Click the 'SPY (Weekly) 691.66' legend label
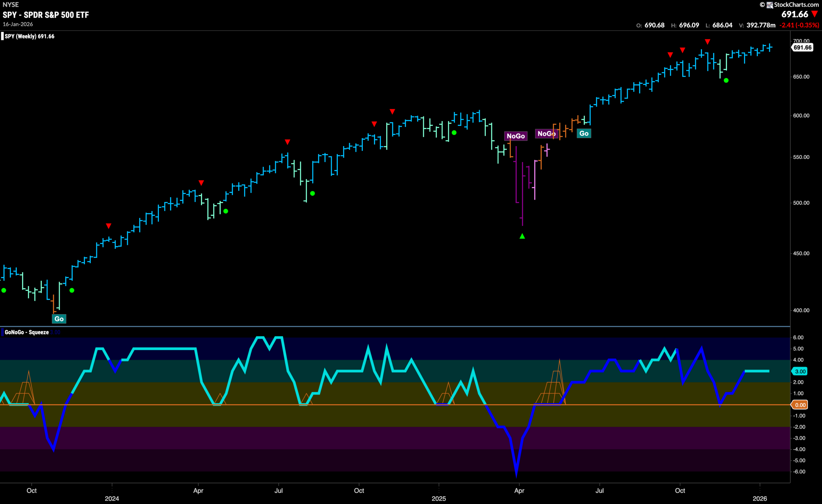The width and height of the screenshot is (822, 504). pos(29,36)
